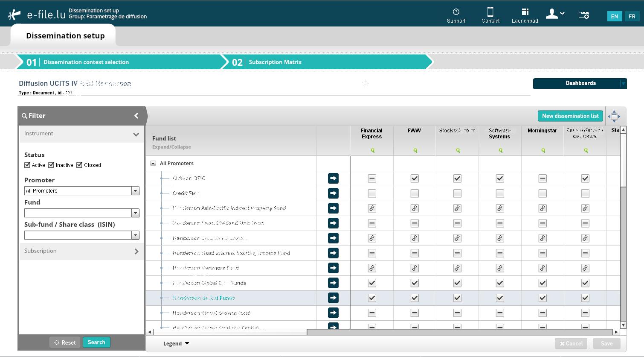Screen dimensions: 644x357
Task: Uncheck Financial Express in highlighted Global Funds row
Action: point(372,298)
